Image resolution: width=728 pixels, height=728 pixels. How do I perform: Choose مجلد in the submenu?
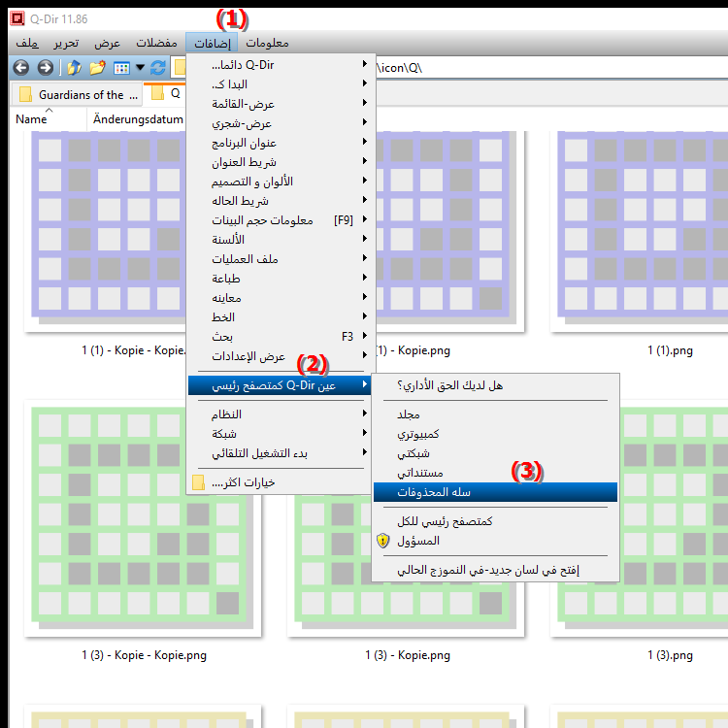[x=495, y=414]
